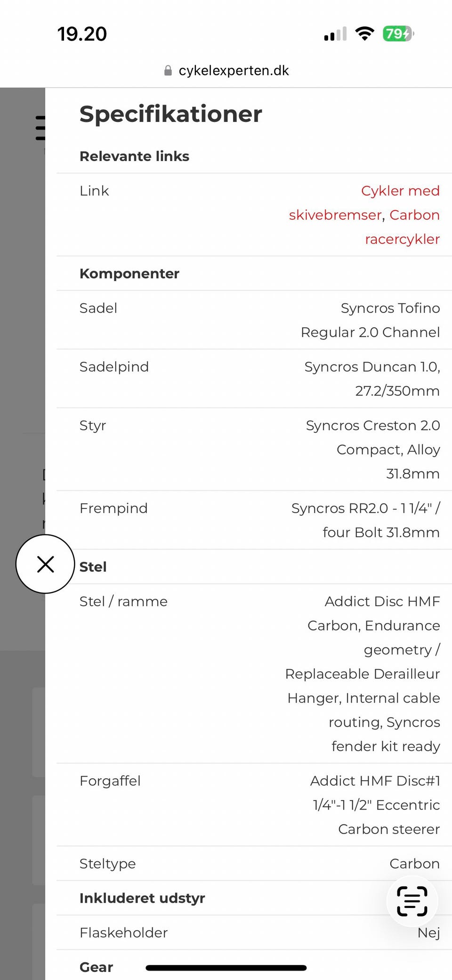Tap the battery indicator icon
This screenshot has height=980, width=452.
point(398,33)
